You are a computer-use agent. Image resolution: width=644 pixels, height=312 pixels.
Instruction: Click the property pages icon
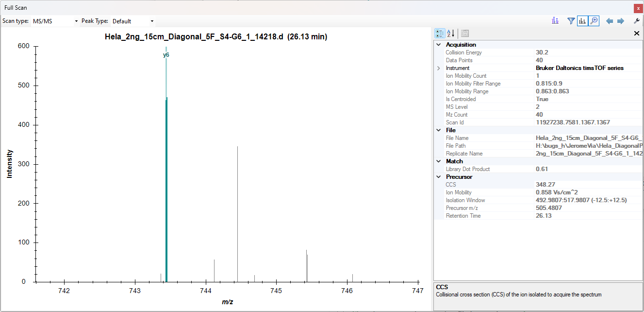point(464,33)
